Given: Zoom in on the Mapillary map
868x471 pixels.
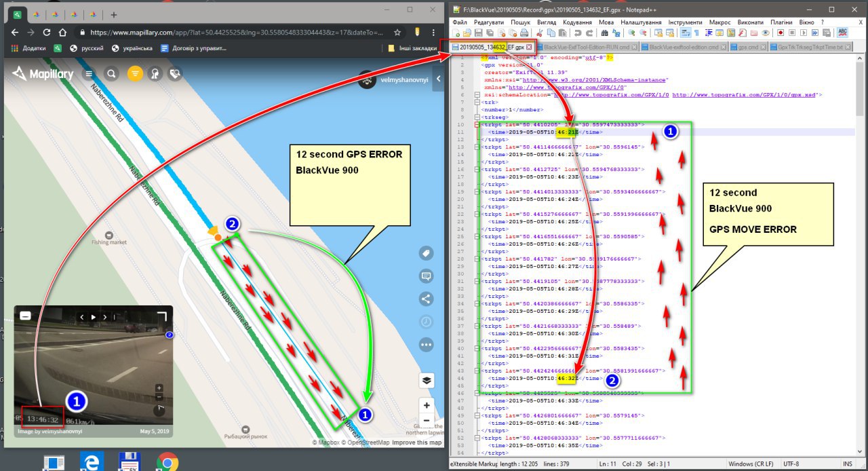Looking at the screenshot, I should [x=427, y=405].
